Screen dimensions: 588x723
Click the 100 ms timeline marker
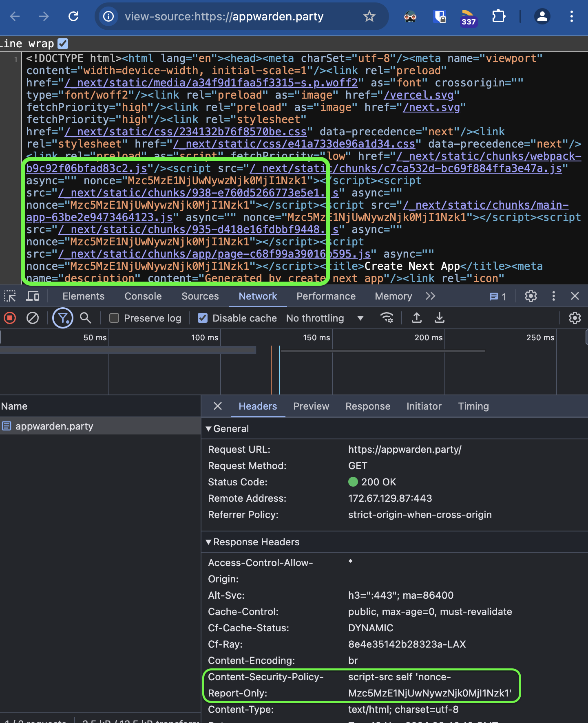point(205,337)
